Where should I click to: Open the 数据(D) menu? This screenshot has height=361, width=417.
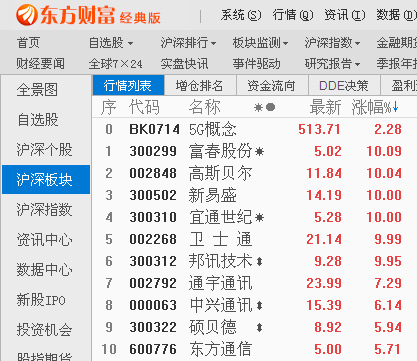tap(396, 15)
